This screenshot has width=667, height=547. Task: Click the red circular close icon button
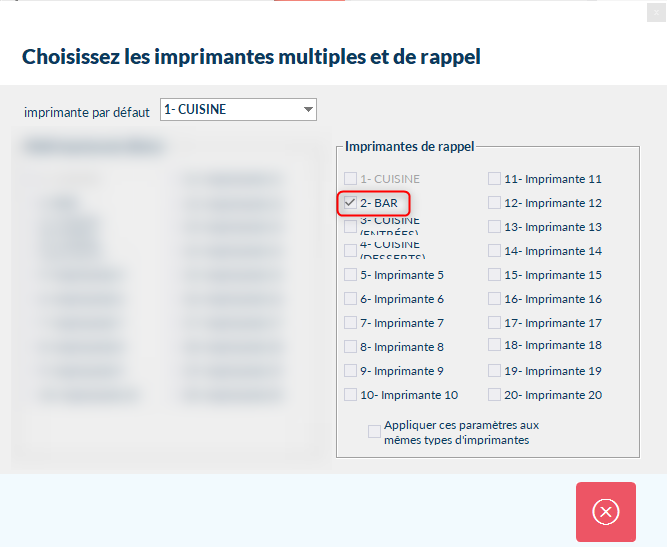tap(605, 512)
